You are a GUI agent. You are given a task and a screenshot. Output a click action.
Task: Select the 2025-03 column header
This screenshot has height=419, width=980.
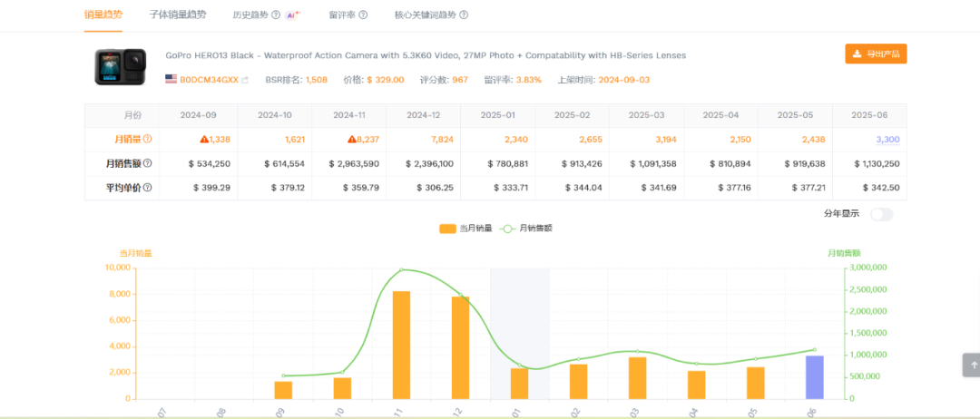point(647,115)
